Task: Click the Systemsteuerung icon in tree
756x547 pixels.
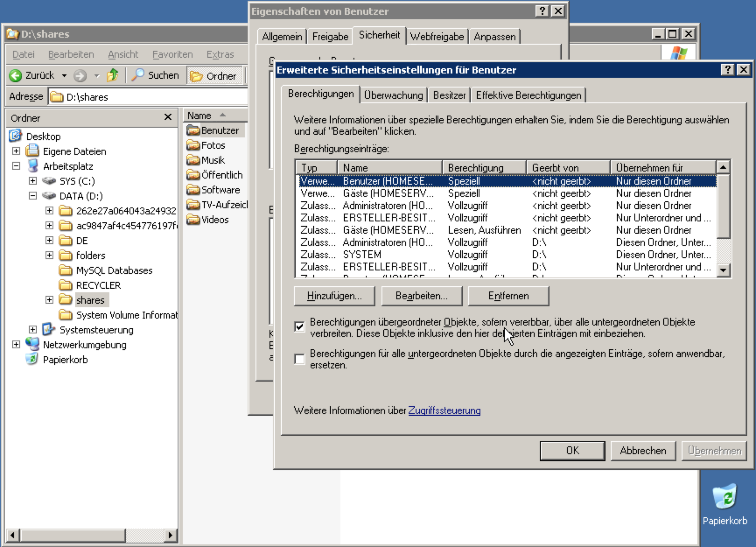Action: pos(48,330)
